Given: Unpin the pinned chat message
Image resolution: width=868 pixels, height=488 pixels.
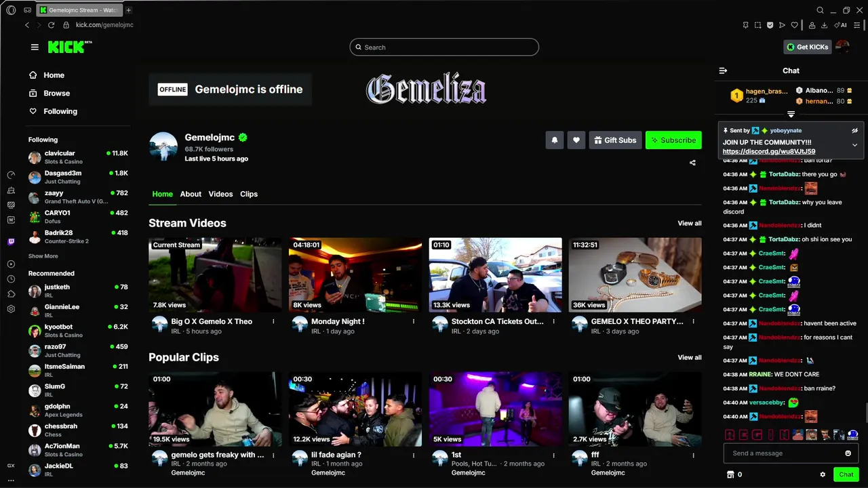Looking at the screenshot, I should pyautogui.click(x=854, y=130).
